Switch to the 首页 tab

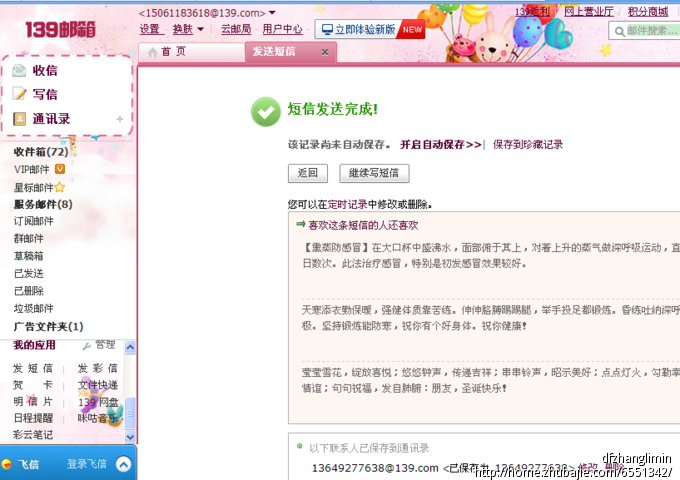click(x=192, y=52)
